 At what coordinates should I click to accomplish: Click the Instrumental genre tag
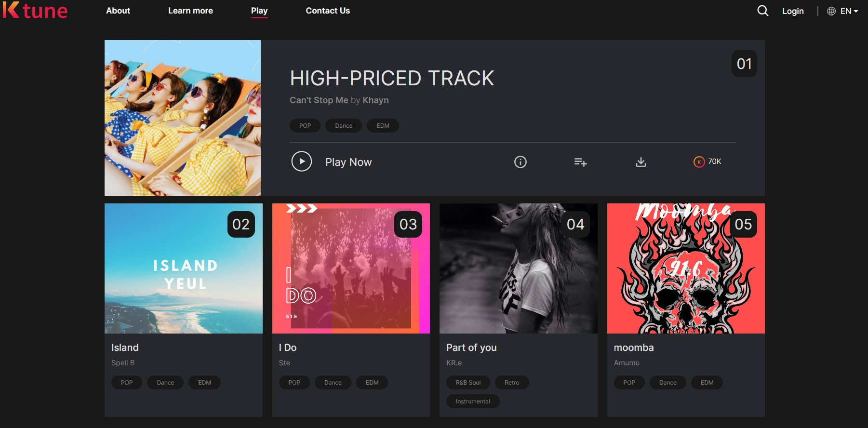(473, 401)
